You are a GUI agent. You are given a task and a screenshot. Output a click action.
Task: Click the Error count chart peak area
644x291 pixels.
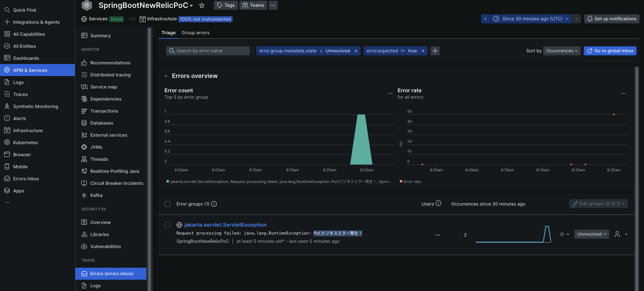coord(361,139)
